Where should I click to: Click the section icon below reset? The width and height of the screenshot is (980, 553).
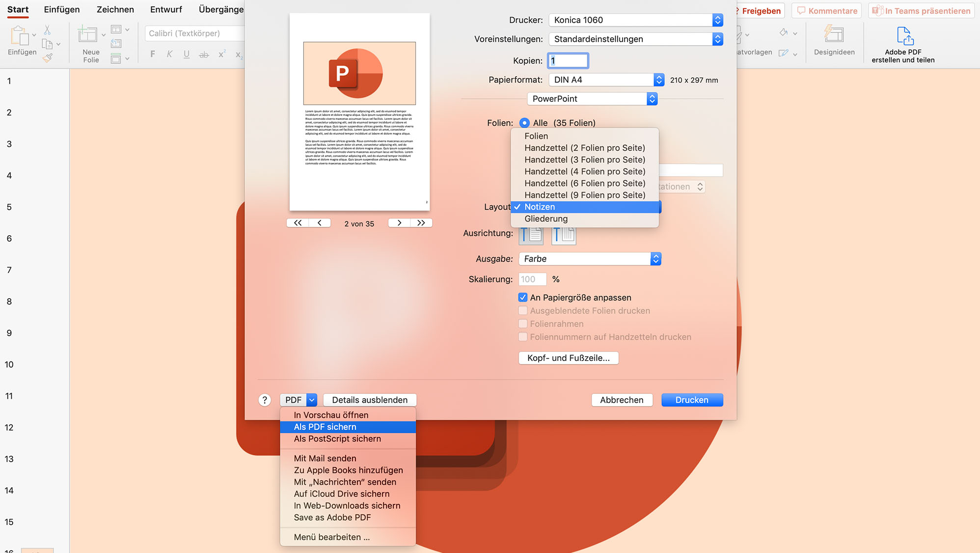click(116, 58)
